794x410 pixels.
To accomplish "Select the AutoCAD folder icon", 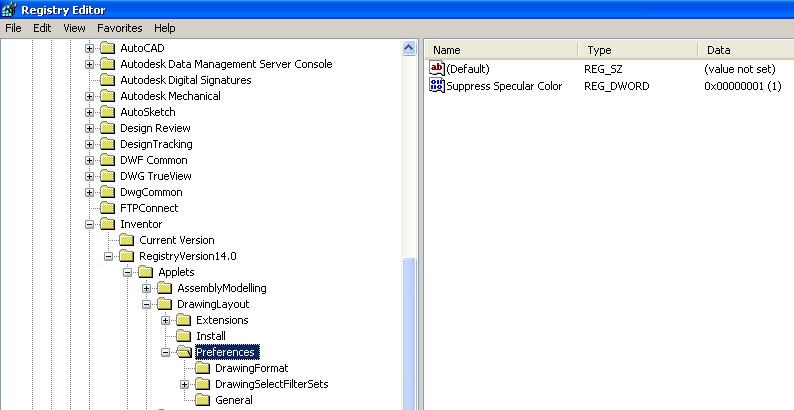I will tap(107, 48).
